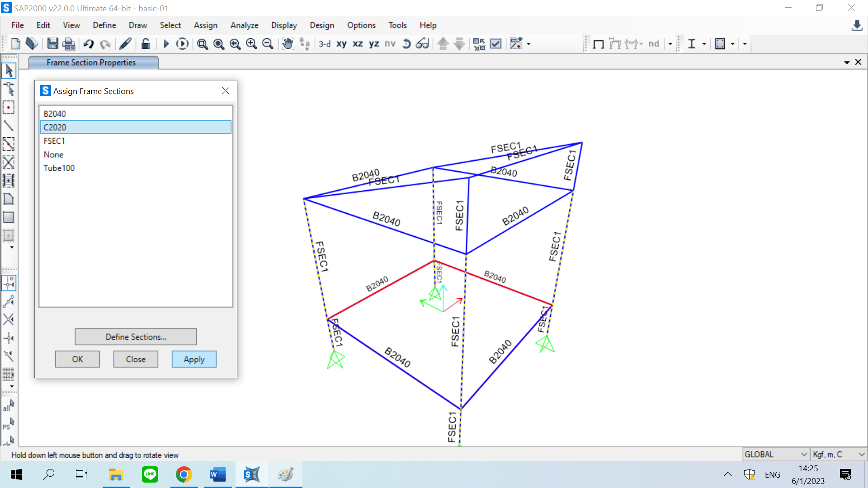Open the Analyze menu
This screenshot has height=488, width=868.
pos(244,25)
